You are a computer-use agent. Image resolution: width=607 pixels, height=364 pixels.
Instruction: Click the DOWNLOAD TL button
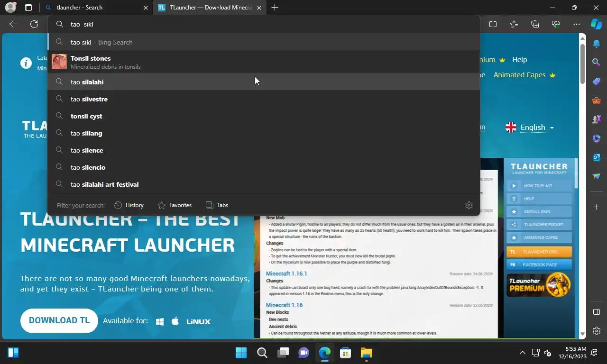click(59, 320)
